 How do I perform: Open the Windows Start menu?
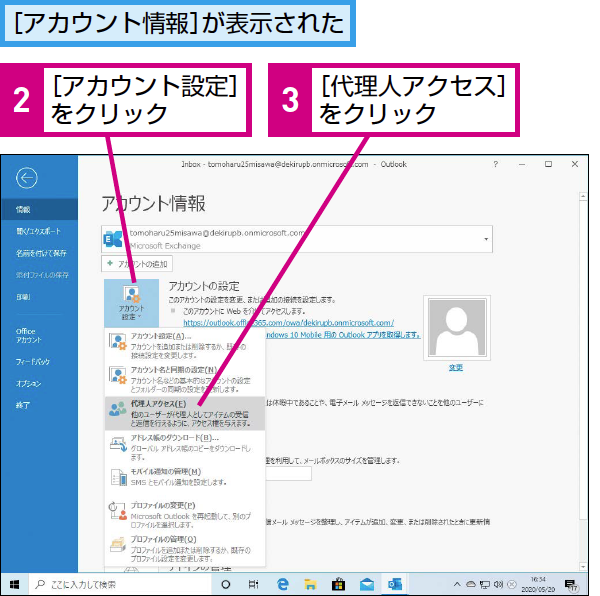pos(15,584)
